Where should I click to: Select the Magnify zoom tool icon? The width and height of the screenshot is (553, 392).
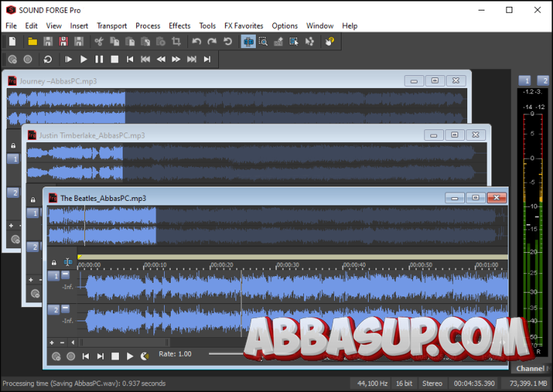(263, 41)
